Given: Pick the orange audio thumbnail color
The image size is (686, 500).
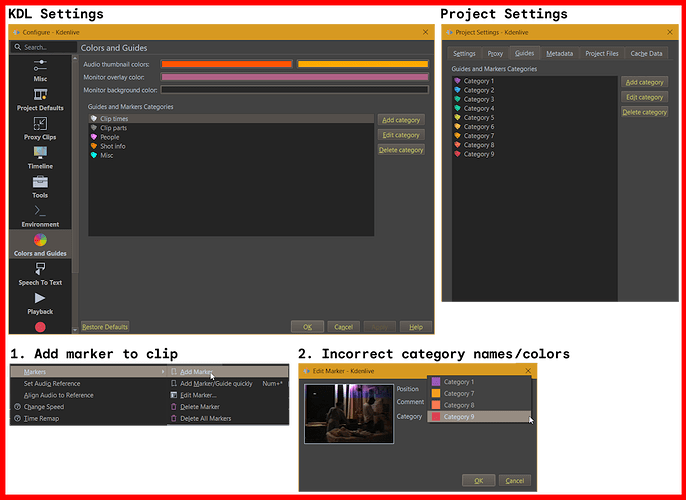Looking at the screenshot, I should point(227,64).
